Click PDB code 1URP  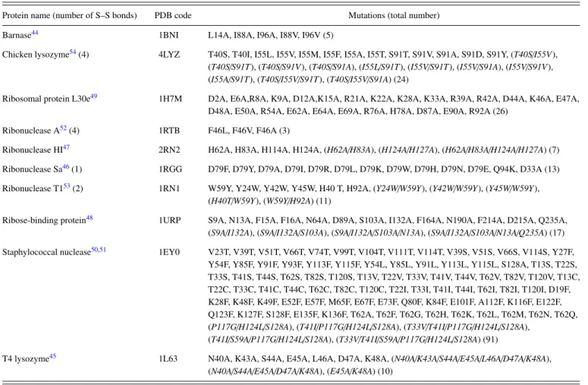pyautogui.click(x=169, y=220)
